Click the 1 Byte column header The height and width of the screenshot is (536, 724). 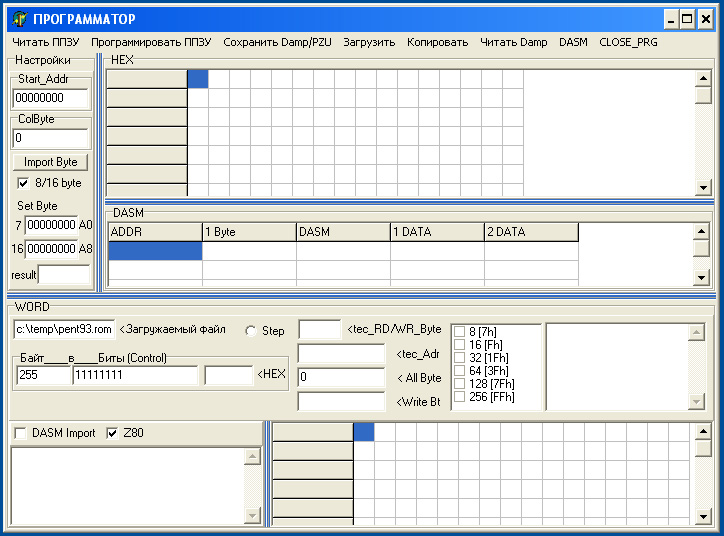tap(249, 232)
